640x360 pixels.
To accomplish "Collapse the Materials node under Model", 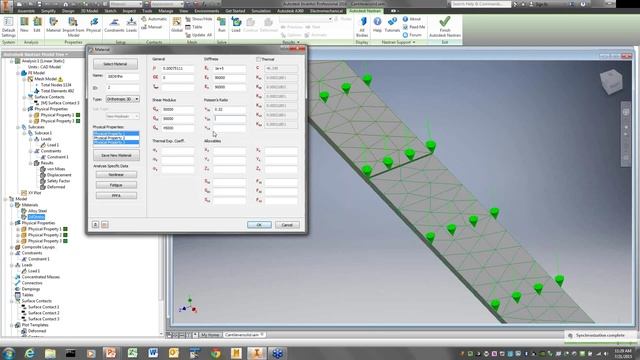I will (x=12, y=205).
